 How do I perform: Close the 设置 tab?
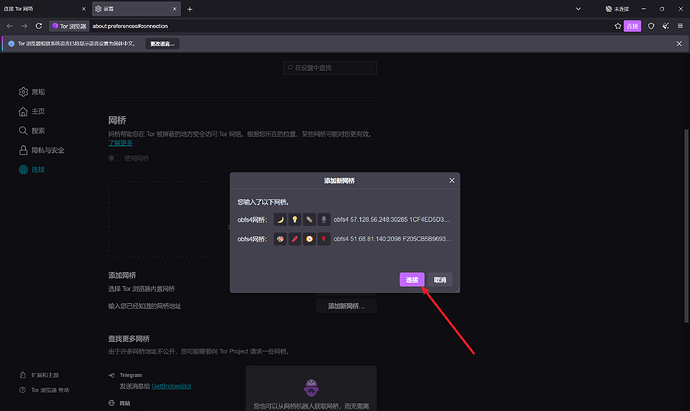(174, 9)
